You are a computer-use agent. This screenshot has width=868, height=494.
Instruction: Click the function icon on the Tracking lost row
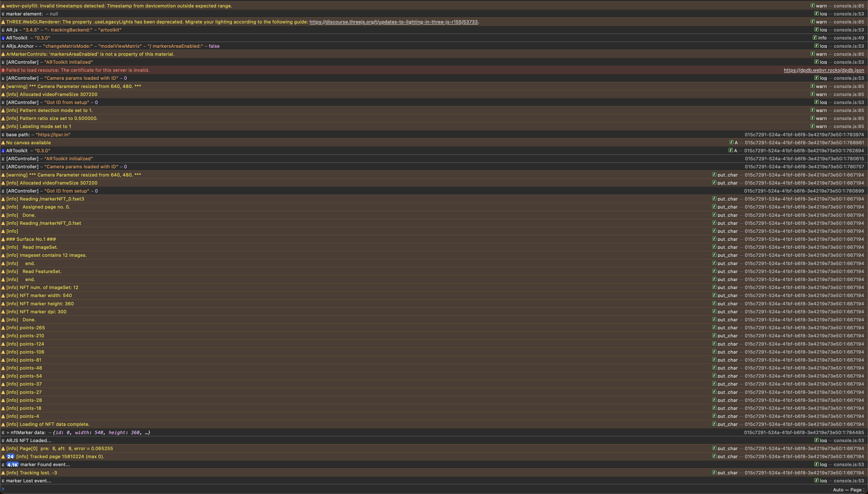pos(714,472)
